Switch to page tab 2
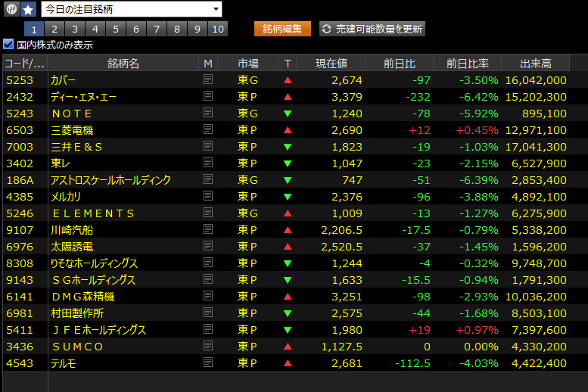Image resolution: width=588 pixels, height=392 pixels. coord(54,29)
